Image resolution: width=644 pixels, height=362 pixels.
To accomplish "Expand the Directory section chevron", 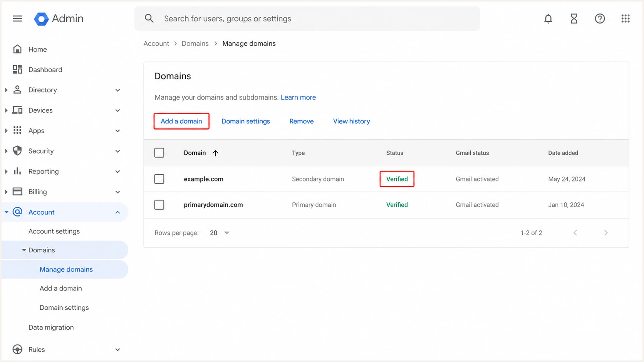I will 118,90.
